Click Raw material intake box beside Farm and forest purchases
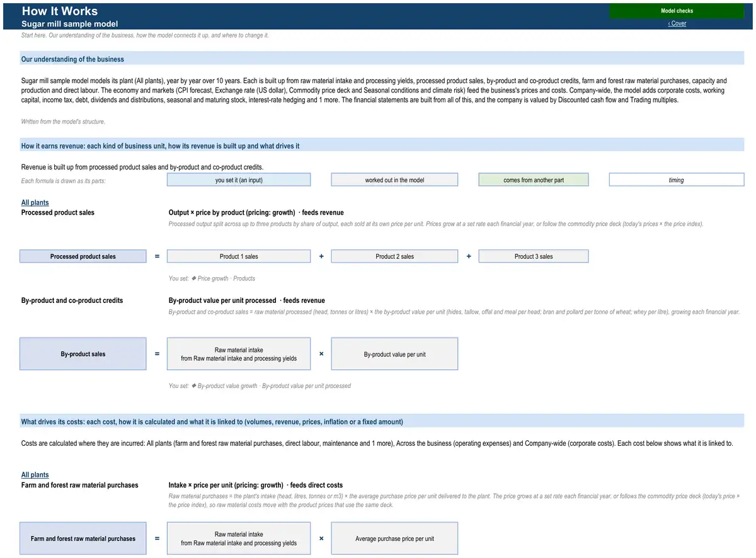Image resolution: width=756 pixels, height=558 pixels. tap(239, 538)
